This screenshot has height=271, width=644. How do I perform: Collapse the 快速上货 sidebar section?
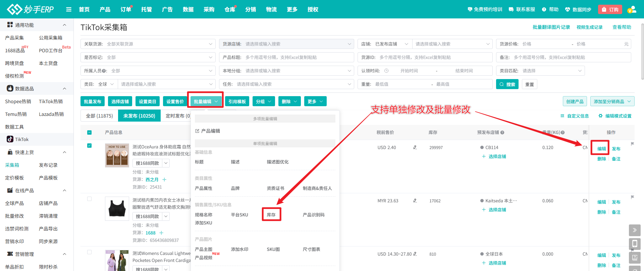coord(64,152)
